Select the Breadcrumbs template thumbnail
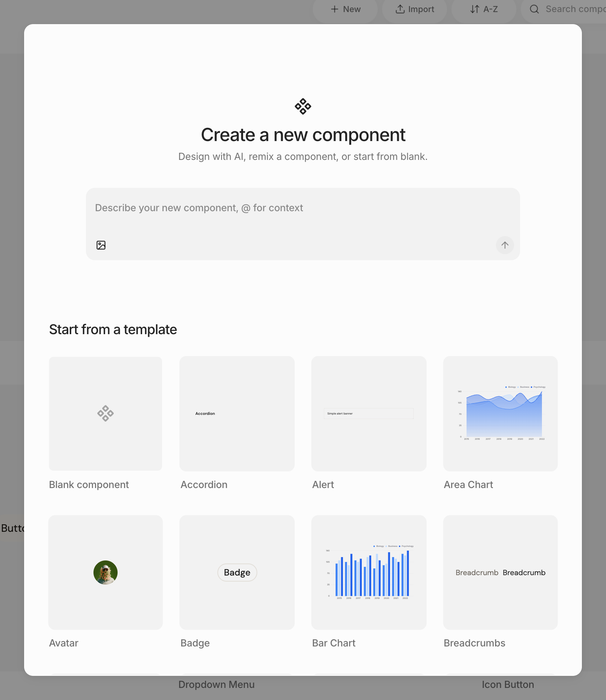The height and width of the screenshot is (700, 606). 500,573
